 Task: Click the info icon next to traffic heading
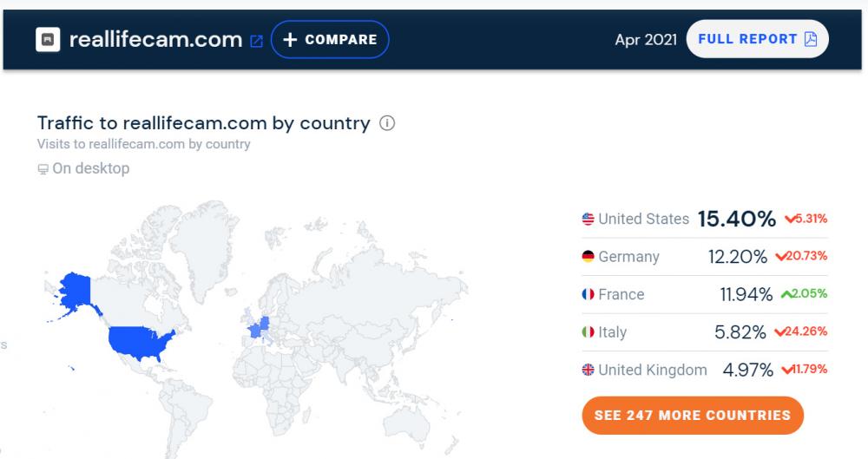click(387, 123)
